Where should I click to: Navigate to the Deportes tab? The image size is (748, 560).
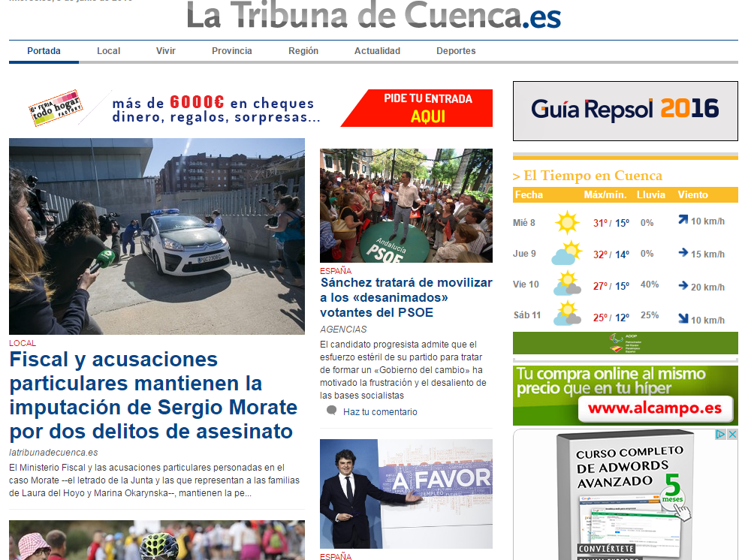(x=456, y=51)
